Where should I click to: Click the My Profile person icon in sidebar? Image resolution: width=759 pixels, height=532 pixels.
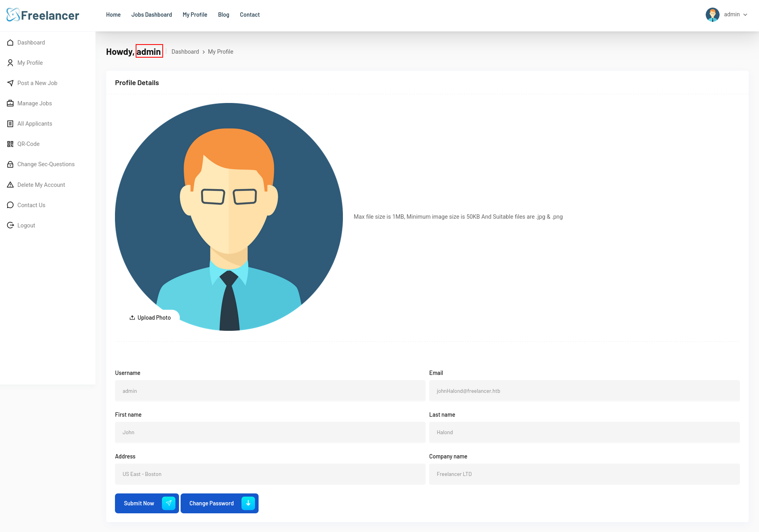(x=10, y=63)
